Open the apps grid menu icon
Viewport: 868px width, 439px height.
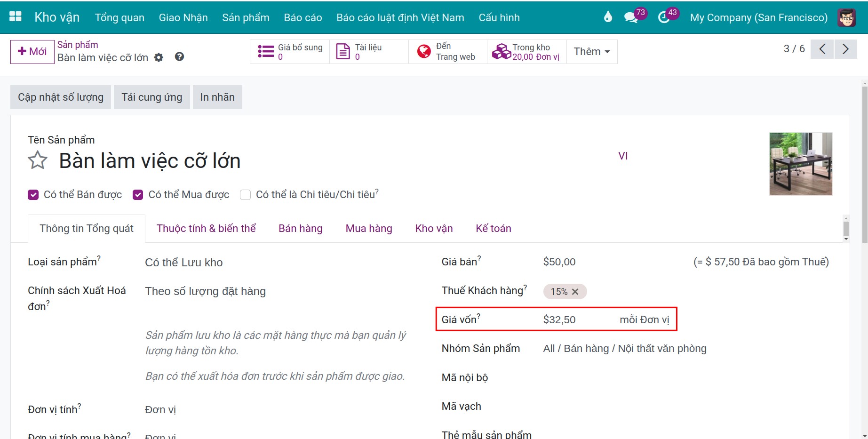16,16
